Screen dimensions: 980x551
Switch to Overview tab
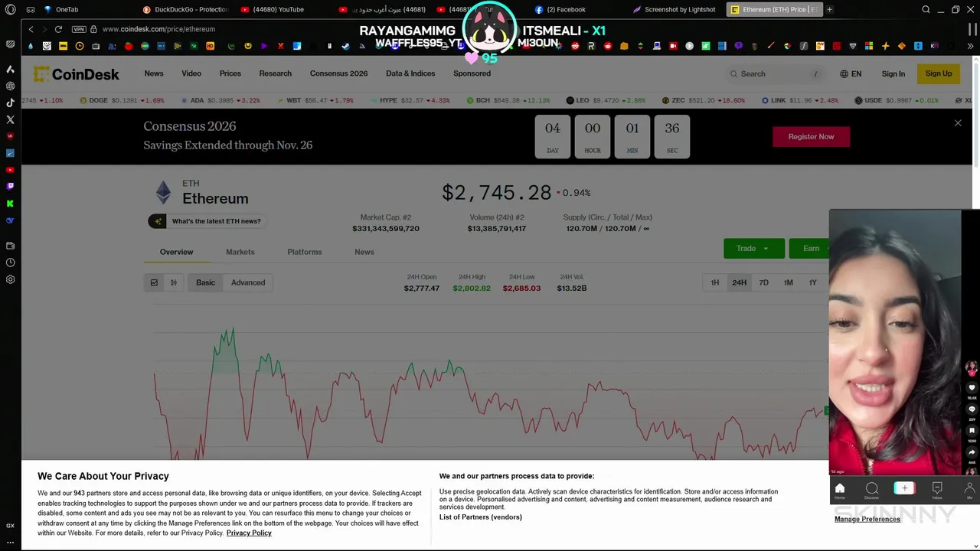176,252
